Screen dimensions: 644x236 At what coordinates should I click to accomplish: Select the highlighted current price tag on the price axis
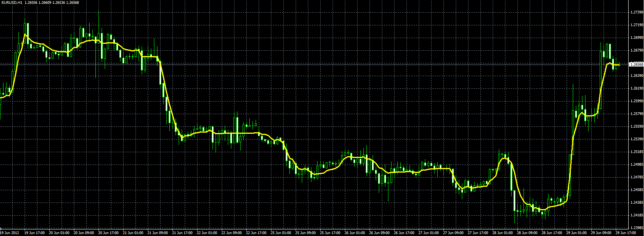tap(636, 64)
